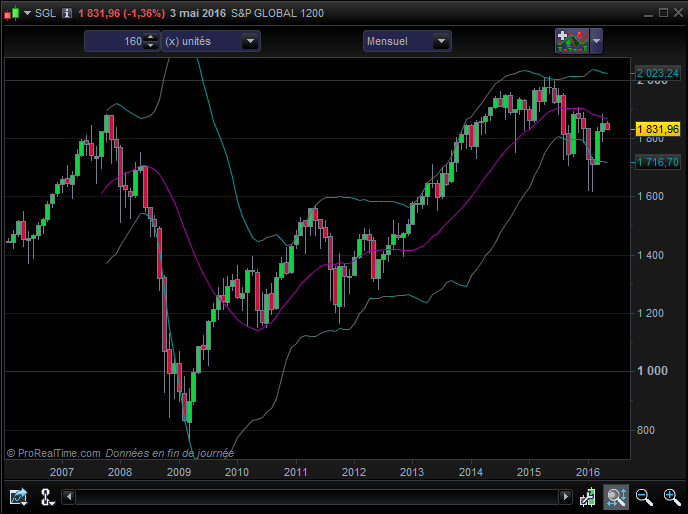Click the S&P GLOBAL 1200 title text
The image size is (688, 514).
(x=277, y=13)
